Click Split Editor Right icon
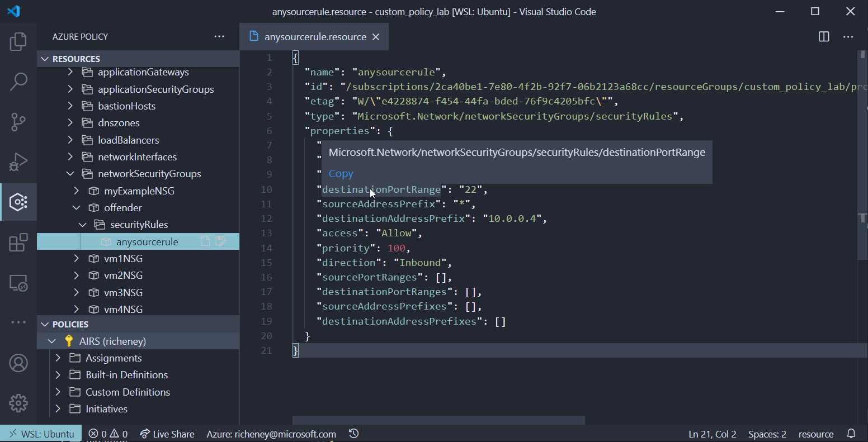 (x=824, y=37)
